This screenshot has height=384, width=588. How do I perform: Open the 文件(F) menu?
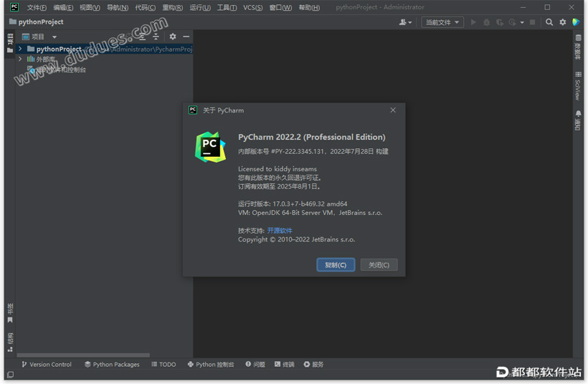(37, 7)
